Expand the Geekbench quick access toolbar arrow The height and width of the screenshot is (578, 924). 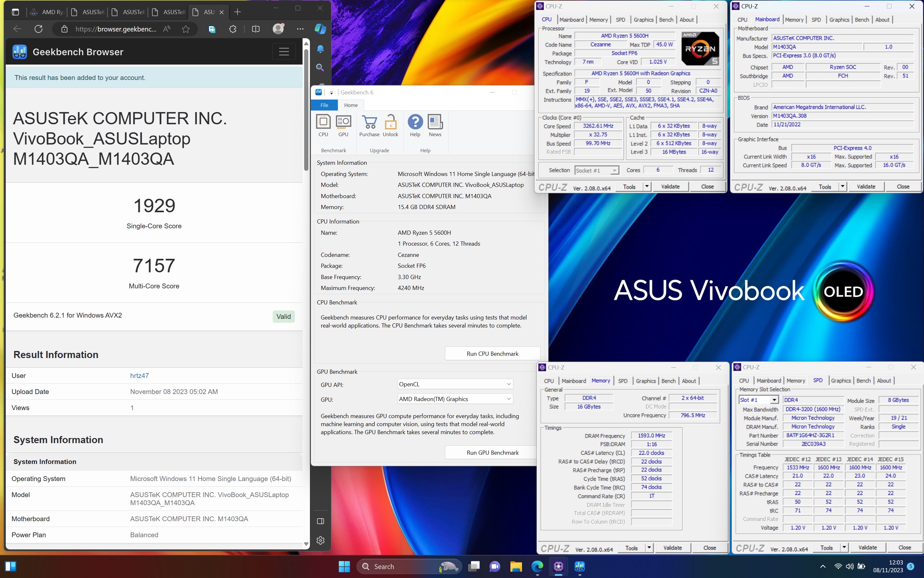(x=331, y=93)
